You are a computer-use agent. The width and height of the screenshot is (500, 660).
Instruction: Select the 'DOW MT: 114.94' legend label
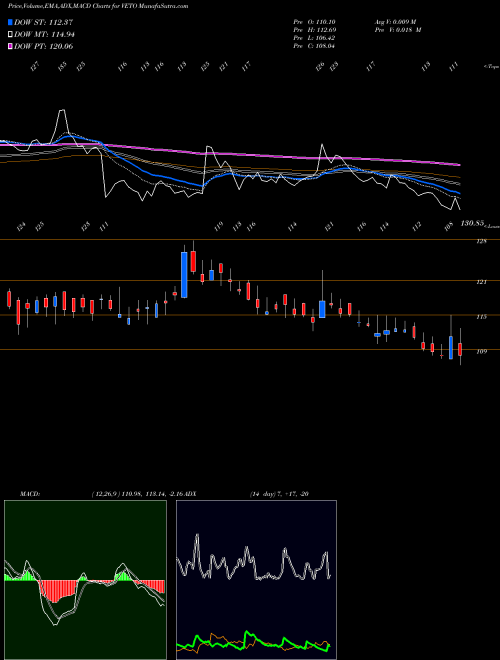[44, 35]
